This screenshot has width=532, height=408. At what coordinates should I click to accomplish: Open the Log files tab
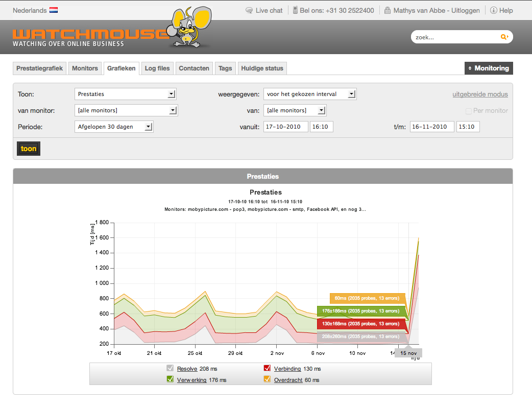click(157, 68)
